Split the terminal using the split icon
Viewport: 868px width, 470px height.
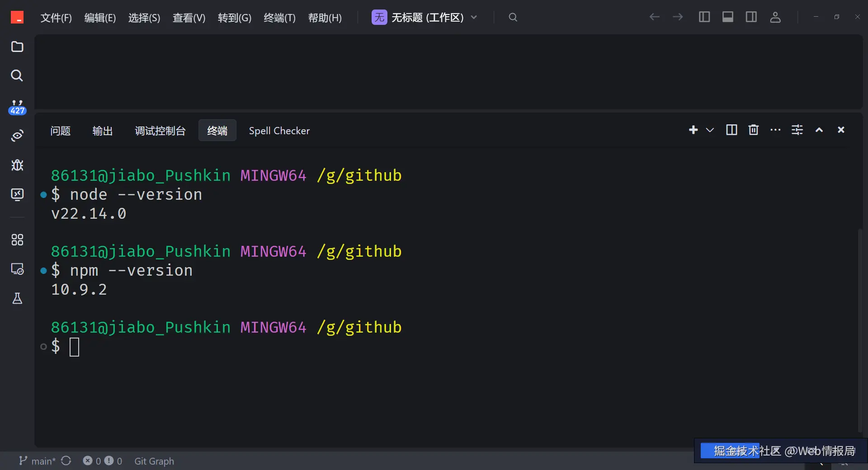click(x=731, y=130)
